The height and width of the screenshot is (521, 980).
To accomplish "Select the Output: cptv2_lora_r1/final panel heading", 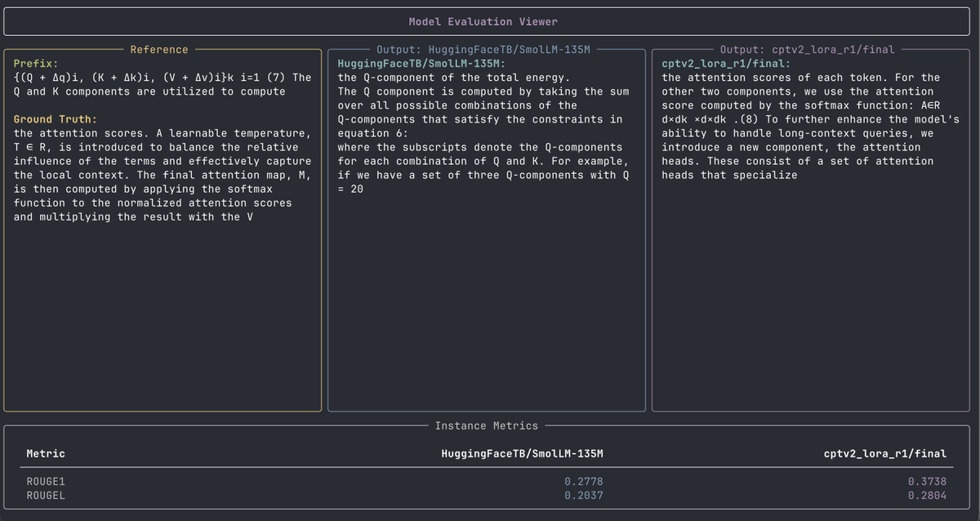I will pos(807,50).
